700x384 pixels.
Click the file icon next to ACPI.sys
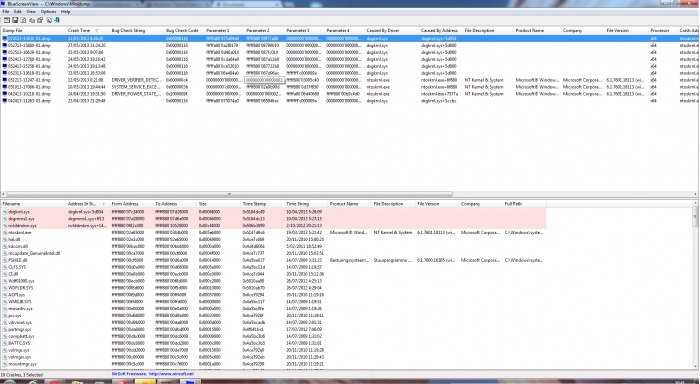pos(5,295)
